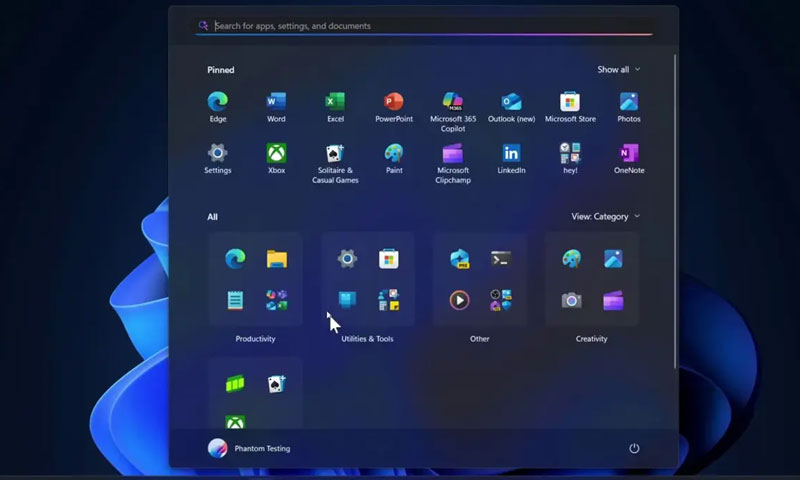
Task: Open Xbox Game Bar green icon
Action: click(235, 384)
